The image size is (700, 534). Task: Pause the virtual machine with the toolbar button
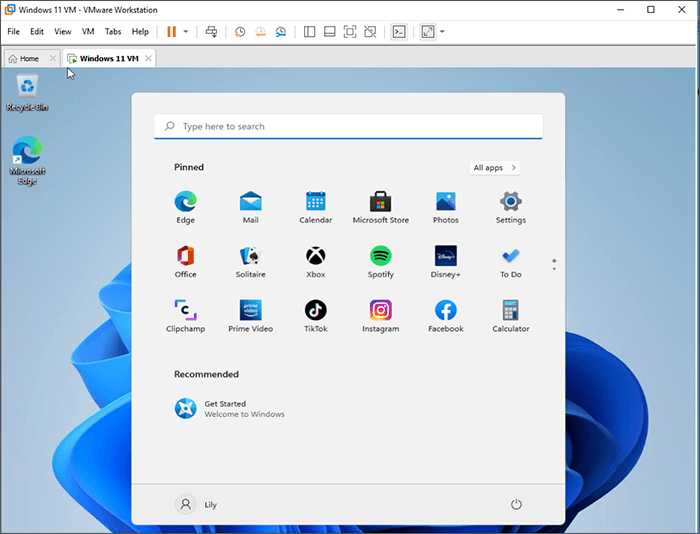tap(171, 32)
